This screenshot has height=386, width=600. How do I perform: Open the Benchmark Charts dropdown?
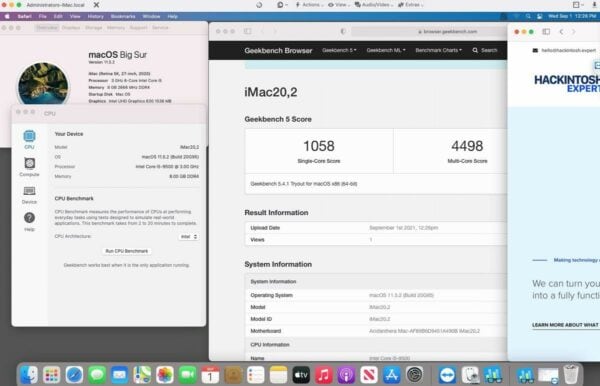439,50
